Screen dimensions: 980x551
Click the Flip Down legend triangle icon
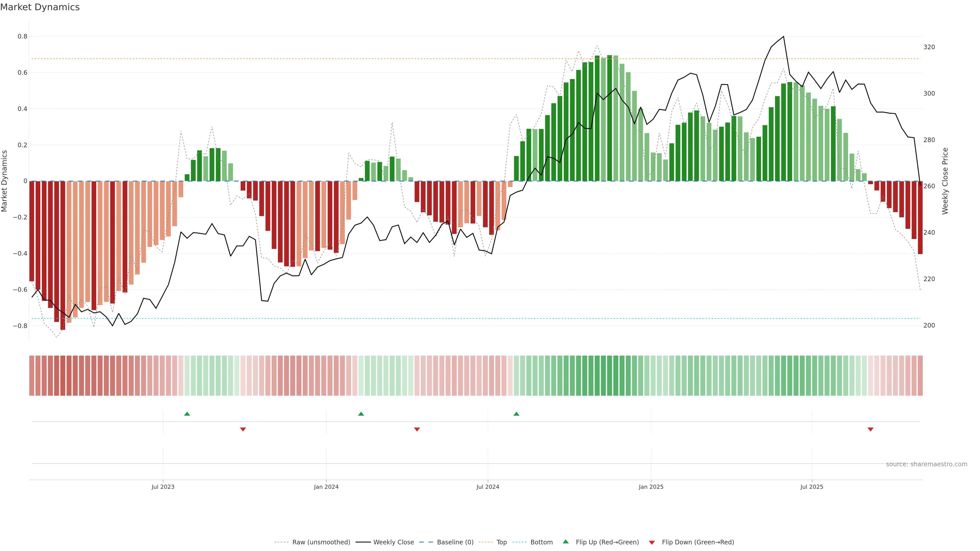(652, 542)
